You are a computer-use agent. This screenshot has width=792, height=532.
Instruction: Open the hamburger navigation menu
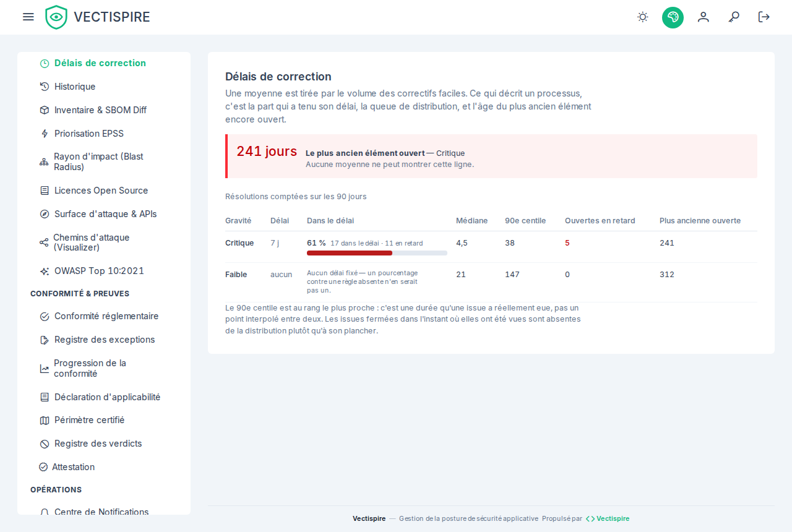tap(28, 17)
